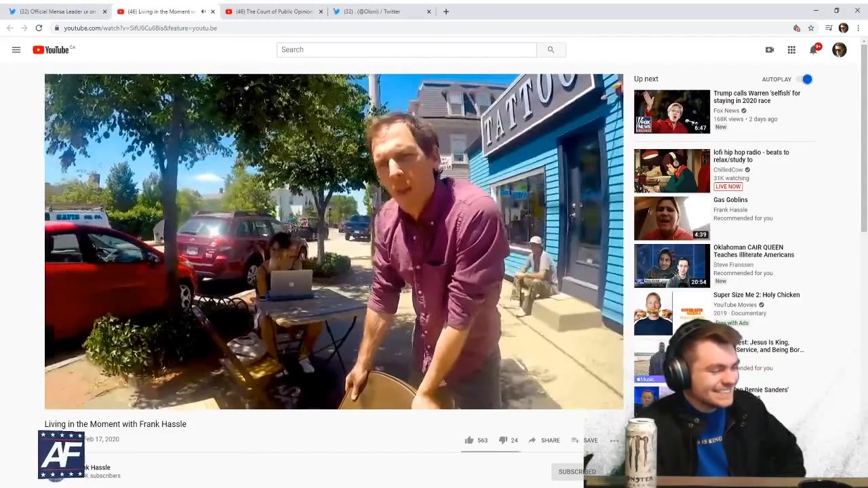Go forward using the browser forward arrow

coord(24,28)
